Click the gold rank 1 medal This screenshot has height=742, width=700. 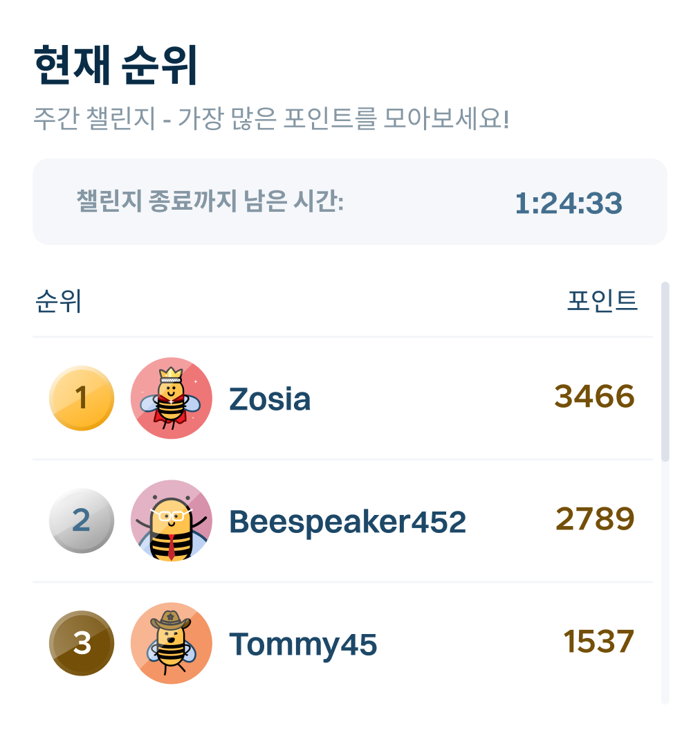[x=82, y=399]
